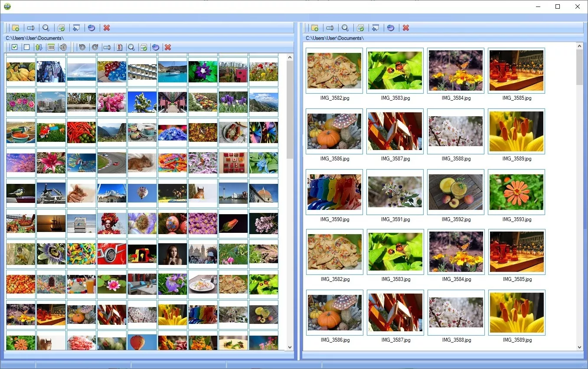Check all thumbnails using checked-box icon
Screen dimensions: 588x369
[14, 47]
